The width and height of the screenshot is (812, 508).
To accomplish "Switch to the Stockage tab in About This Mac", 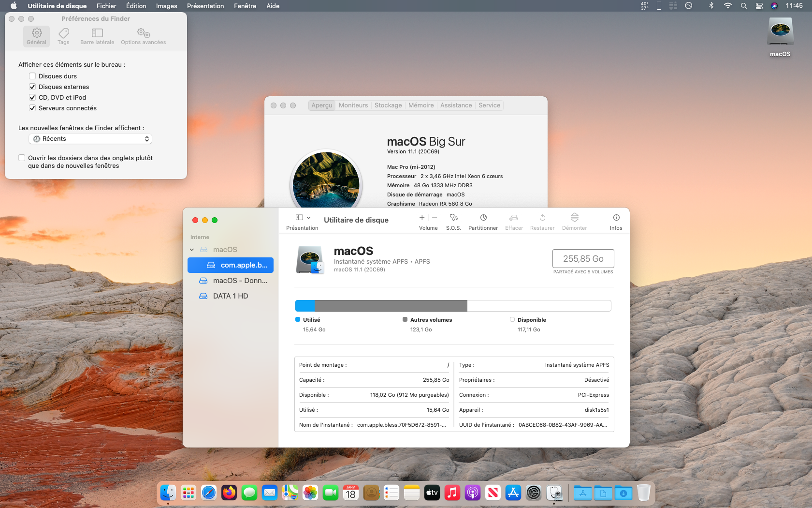I will click(x=388, y=105).
